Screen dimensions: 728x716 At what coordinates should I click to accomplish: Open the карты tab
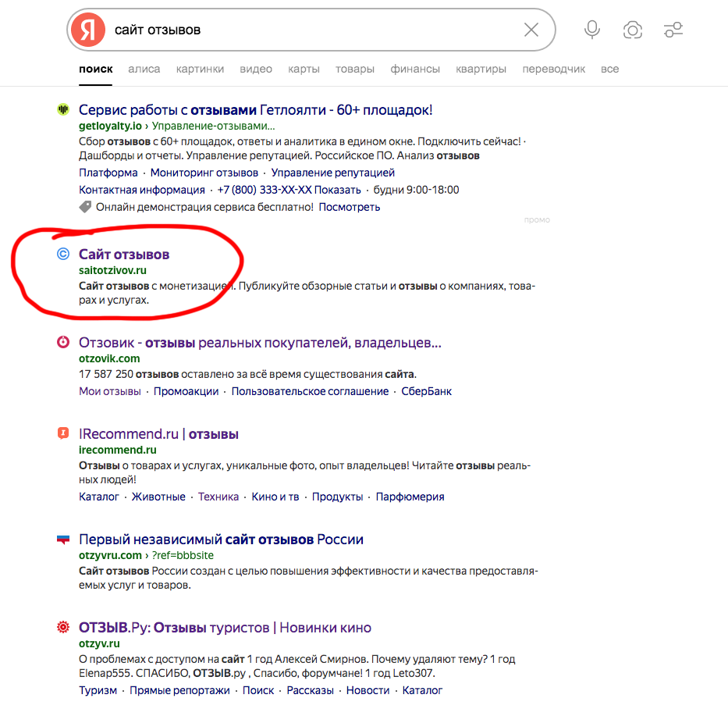click(x=304, y=69)
